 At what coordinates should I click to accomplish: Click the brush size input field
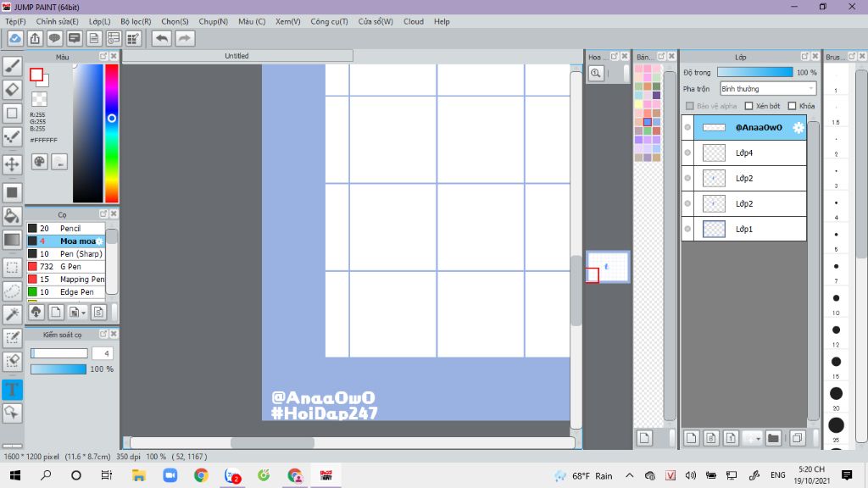tap(103, 353)
